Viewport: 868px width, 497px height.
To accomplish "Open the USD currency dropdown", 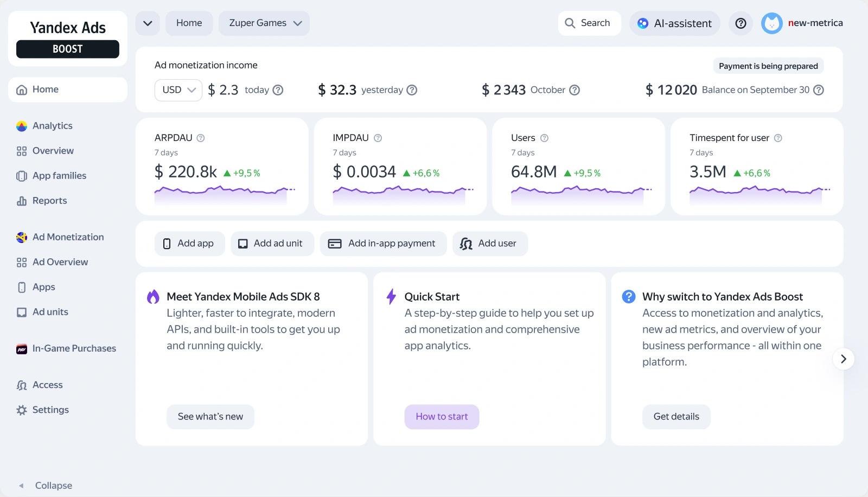I will click(x=178, y=90).
